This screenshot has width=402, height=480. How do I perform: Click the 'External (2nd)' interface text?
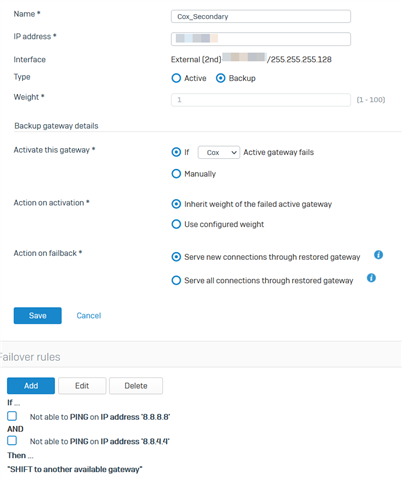pos(196,59)
